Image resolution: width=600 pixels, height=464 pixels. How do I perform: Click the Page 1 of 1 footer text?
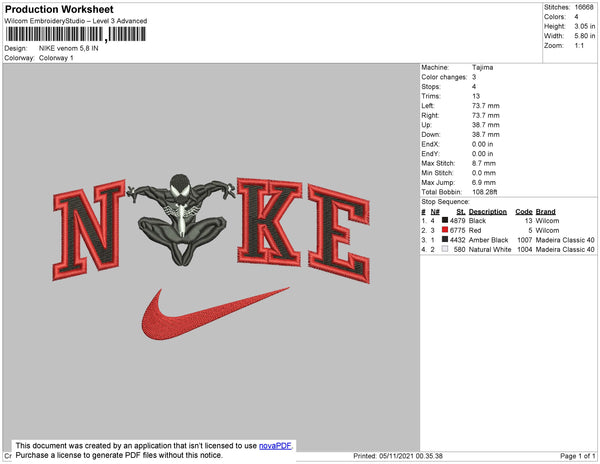click(577, 456)
